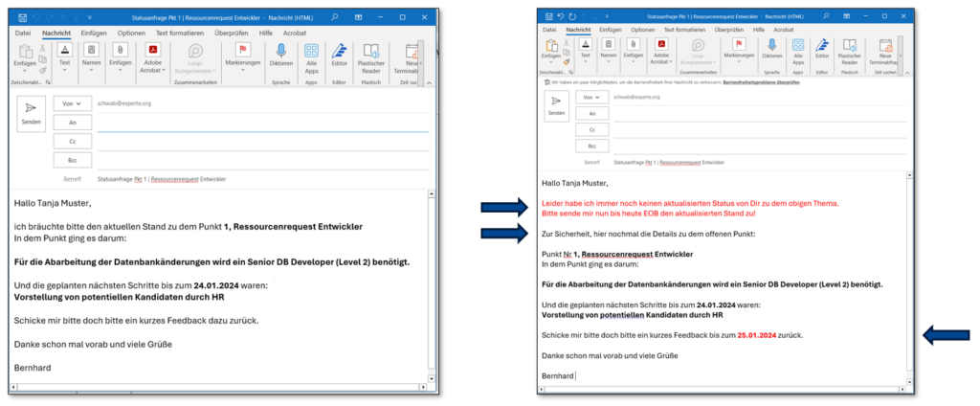Viewport: 980px width, 406px height.
Task: Launch Editor in right window ribbon
Action: [822, 48]
